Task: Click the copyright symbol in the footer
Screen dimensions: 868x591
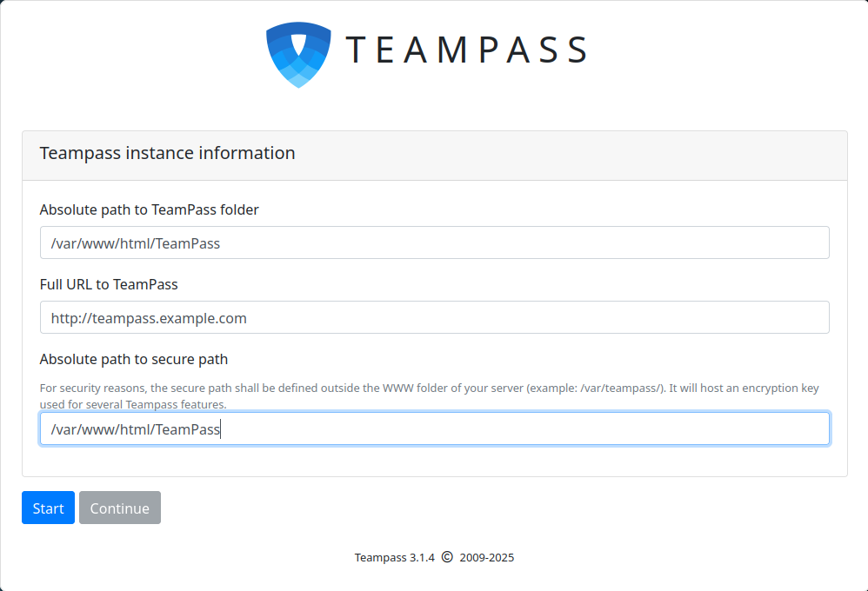Action: coord(447,557)
